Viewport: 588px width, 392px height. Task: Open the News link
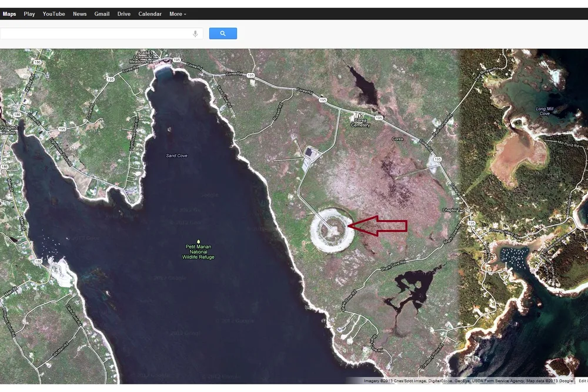79,14
